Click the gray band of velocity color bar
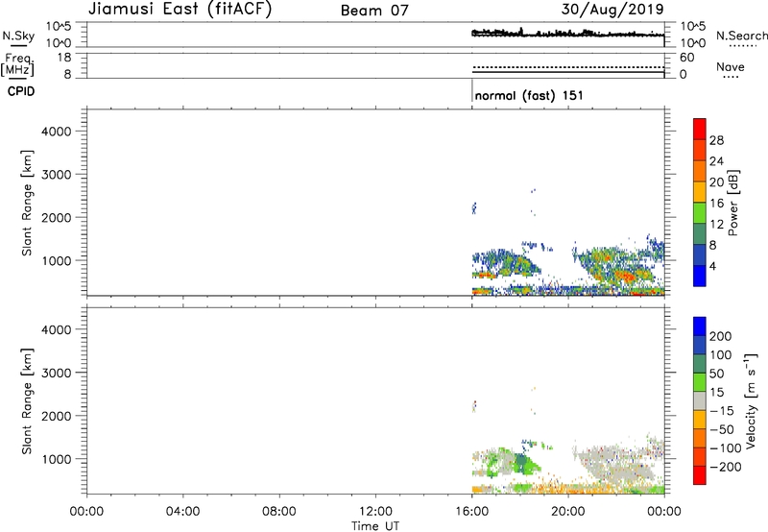 pos(700,400)
